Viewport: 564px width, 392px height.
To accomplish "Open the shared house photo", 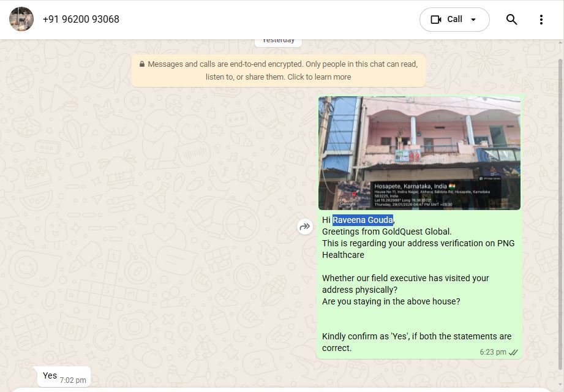I will (419, 153).
